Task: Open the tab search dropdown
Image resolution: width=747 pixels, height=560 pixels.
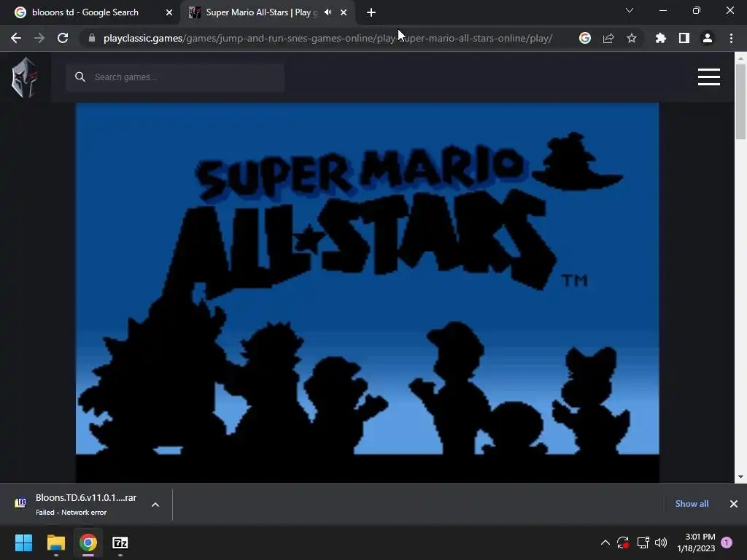Action: [x=630, y=10]
